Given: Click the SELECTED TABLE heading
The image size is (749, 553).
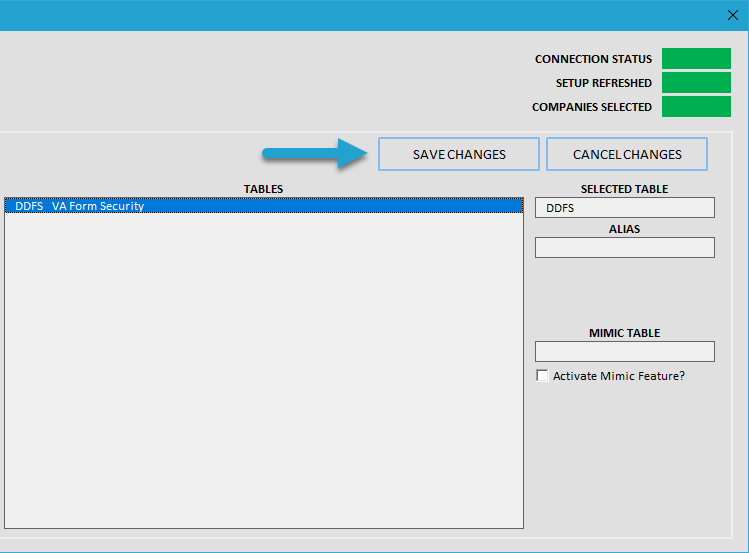Looking at the screenshot, I should coord(624,189).
